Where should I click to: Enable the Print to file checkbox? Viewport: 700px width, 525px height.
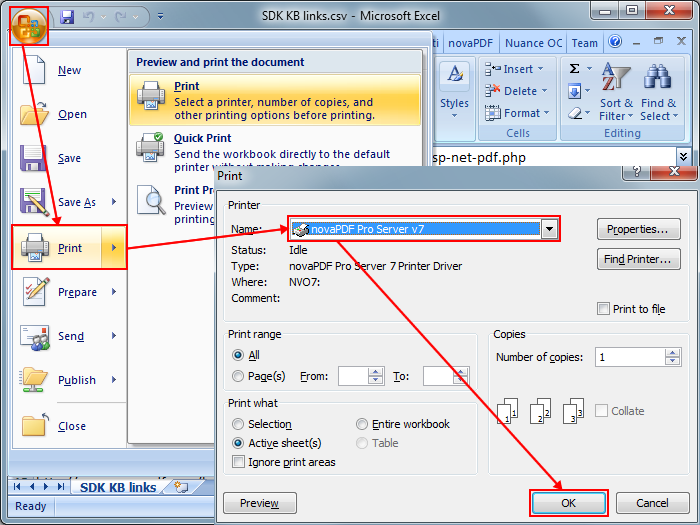tap(603, 308)
